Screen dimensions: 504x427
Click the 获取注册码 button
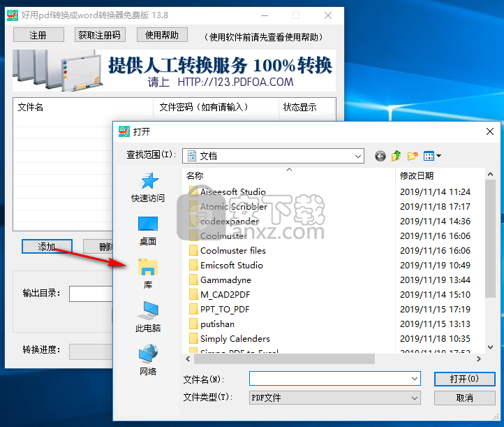tap(100, 35)
